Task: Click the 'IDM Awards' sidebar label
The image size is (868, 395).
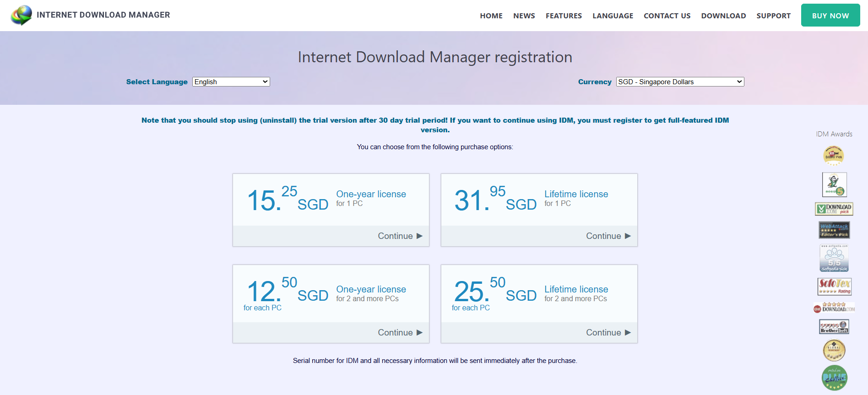Action: (834, 134)
